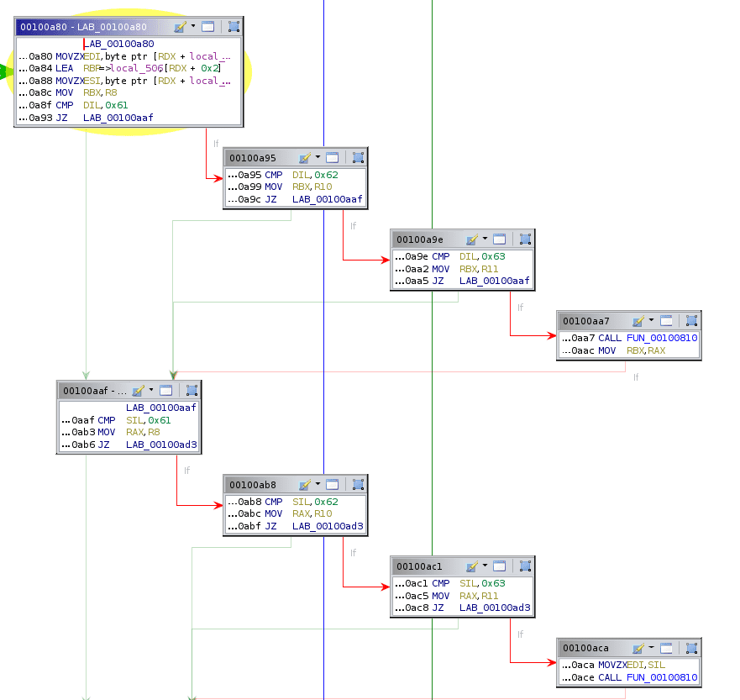Click full window view icon on block 00100a95

click(x=333, y=158)
